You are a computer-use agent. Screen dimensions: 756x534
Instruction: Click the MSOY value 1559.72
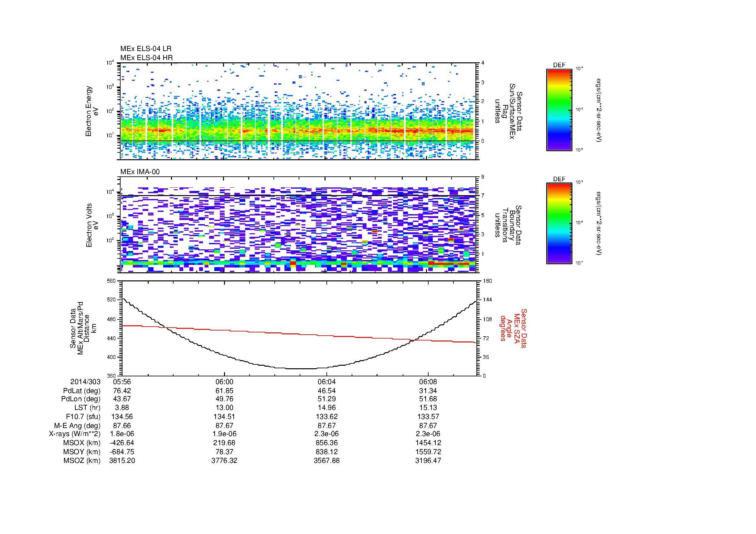(x=428, y=452)
